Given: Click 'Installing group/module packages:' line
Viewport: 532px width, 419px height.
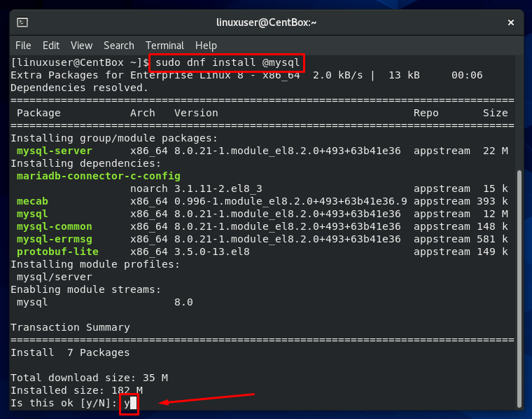Looking at the screenshot, I should click(x=114, y=138).
